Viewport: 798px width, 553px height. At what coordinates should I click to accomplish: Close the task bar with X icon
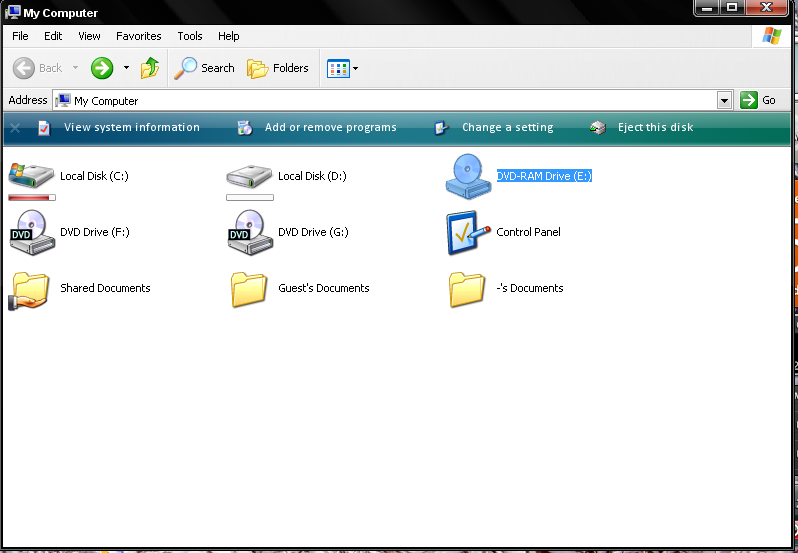15,128
